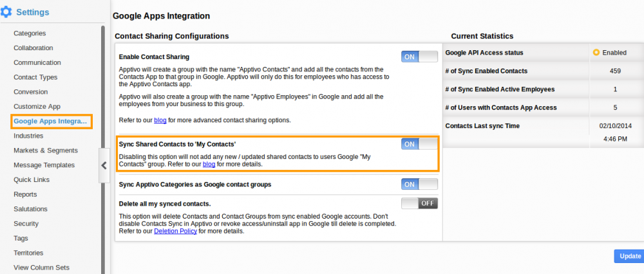Switch on Delete all my synced contacts

click(x=419, y=203)
